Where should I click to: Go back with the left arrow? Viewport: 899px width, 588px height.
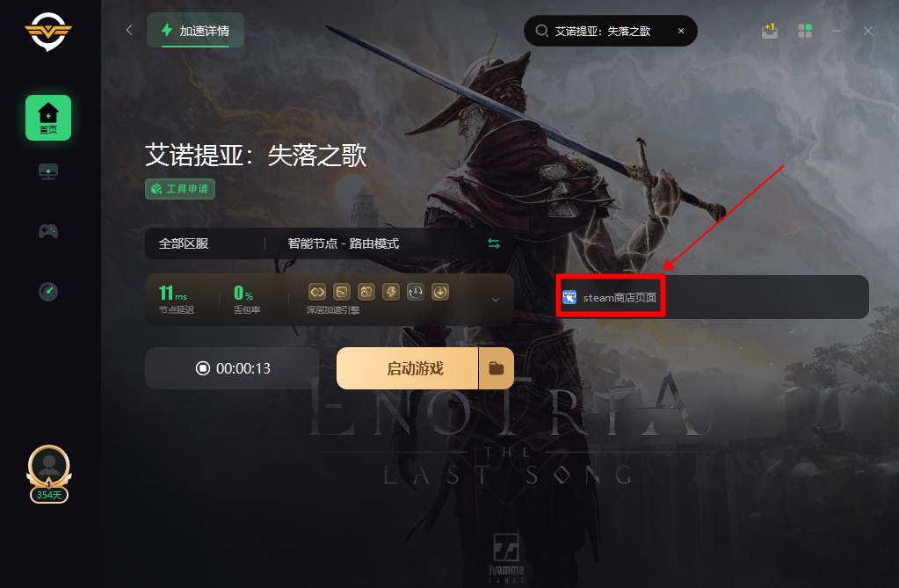(x=129, y=30)
